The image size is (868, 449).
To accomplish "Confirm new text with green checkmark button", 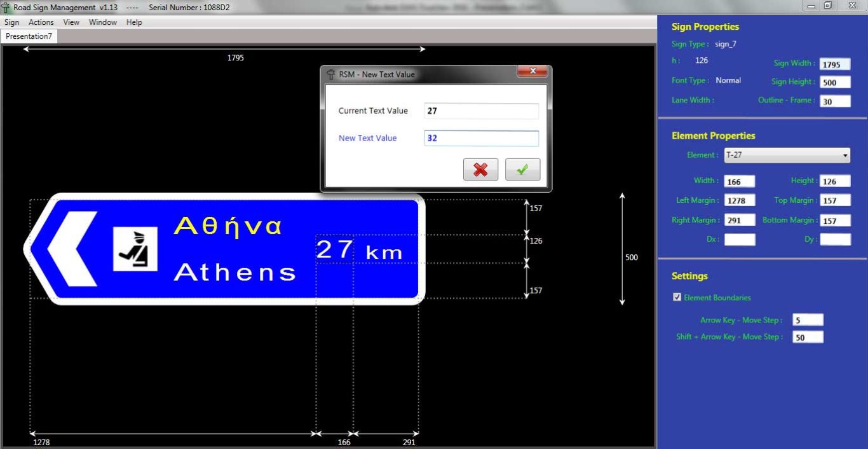I will pos(522,170).
